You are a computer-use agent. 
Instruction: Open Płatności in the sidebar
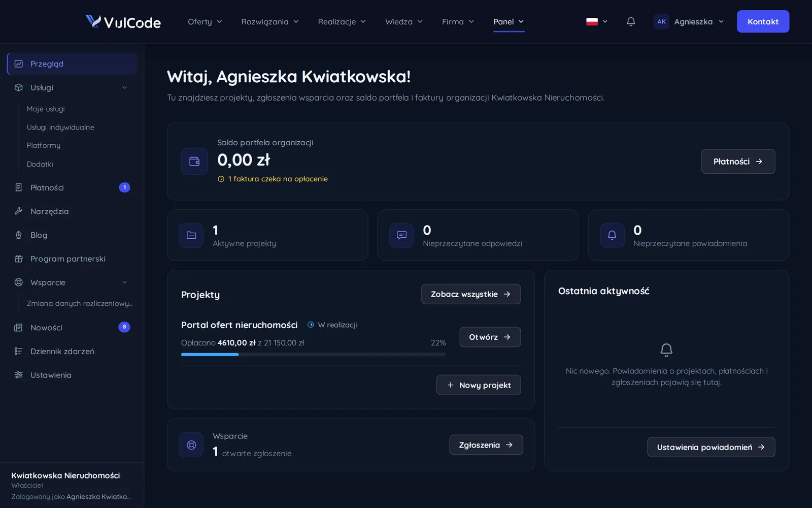(72, 187)
